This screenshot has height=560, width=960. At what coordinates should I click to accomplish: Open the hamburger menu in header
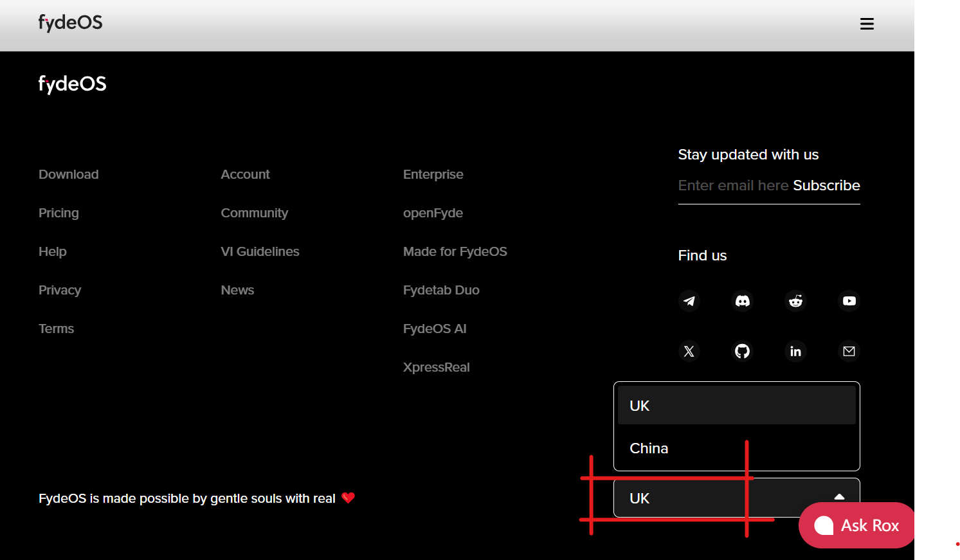pos(867,24)
